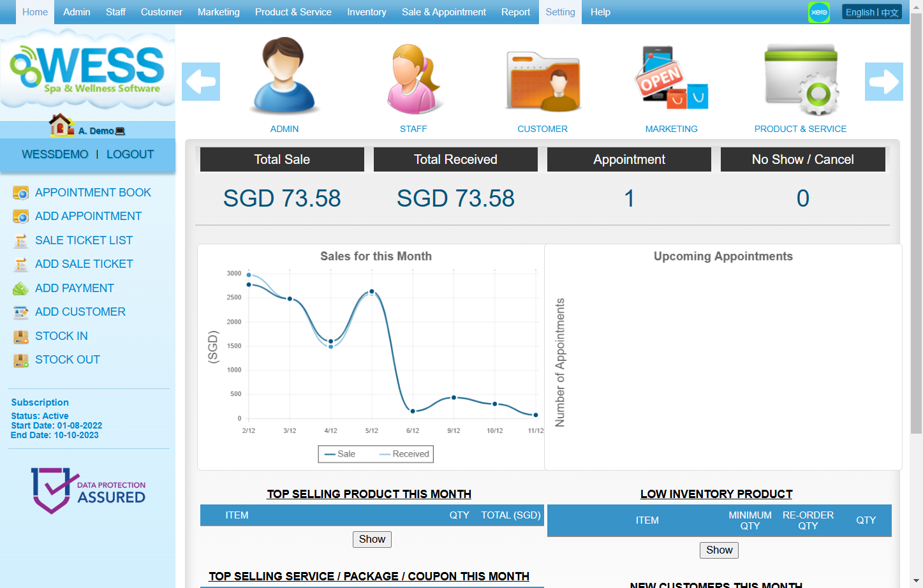Go to ADD PAYMENT
The width and height of the screenshot is (923, 588).
75,288
